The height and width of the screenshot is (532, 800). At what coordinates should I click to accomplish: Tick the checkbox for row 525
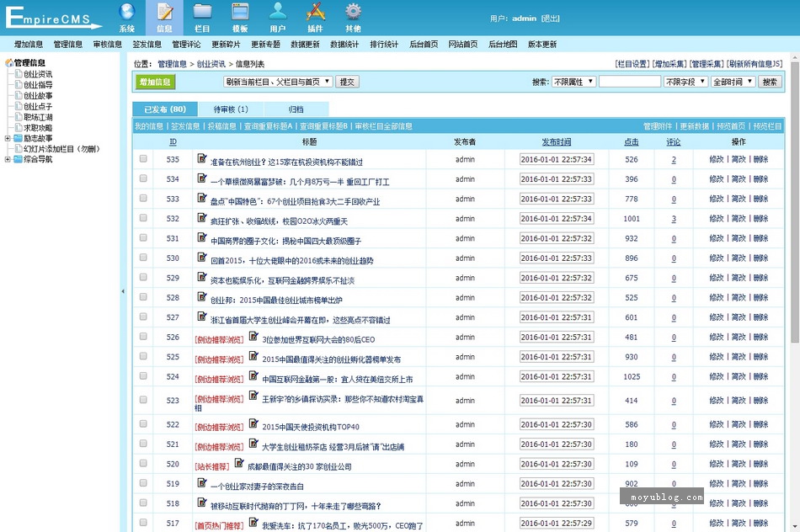tap(143, 356)
